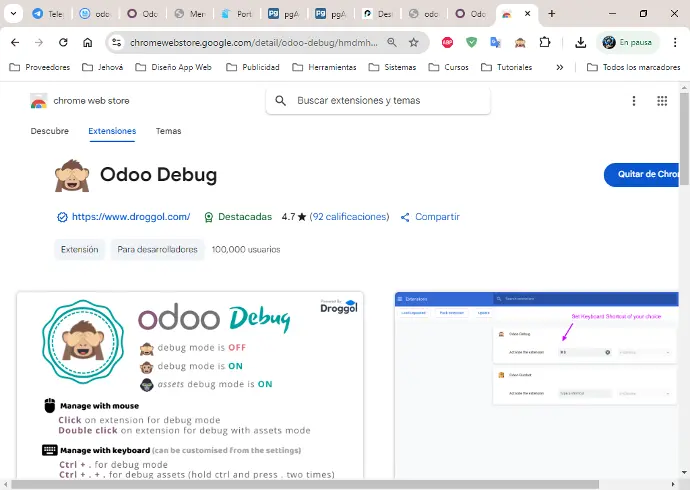Switch to the Extensiones tab
This screenshot has width=690, height=490.
click(112, 131)
